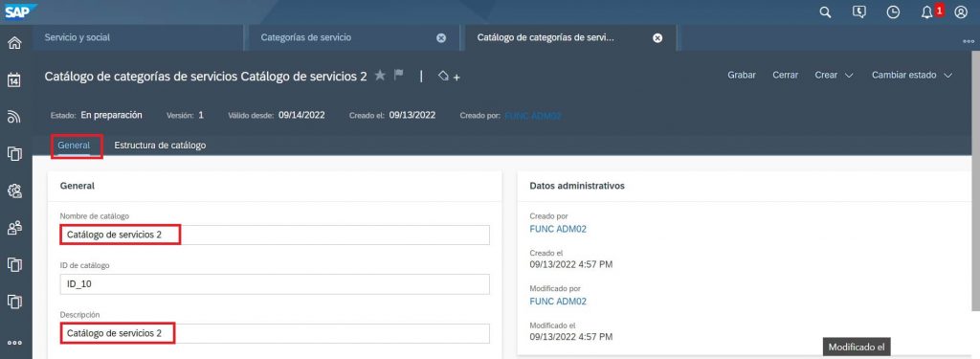Click the Válido desde date 09/14/2022
The width and height of the screenshot is (980, 359).
(x=301, y=115)
